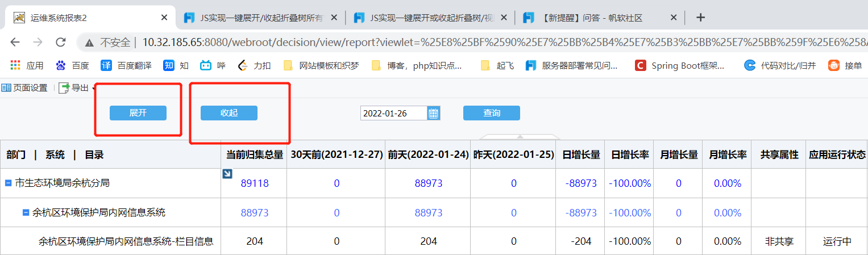Click the 日增长率 column header
Screen dimensions: 868x255
(x=630, y=154)
